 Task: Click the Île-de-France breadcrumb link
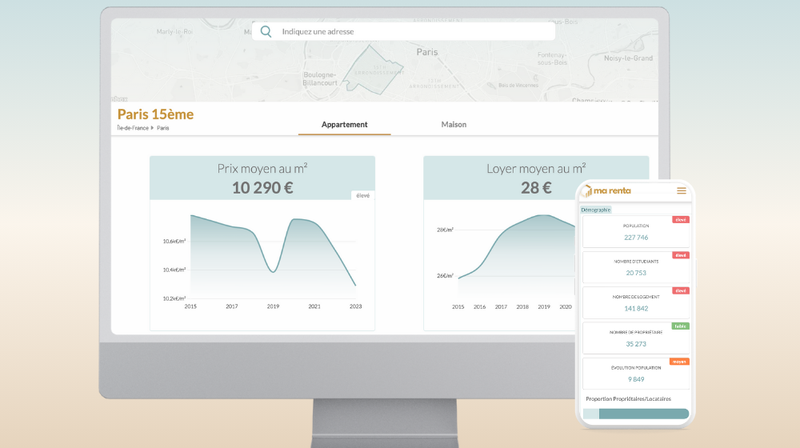[x=132, y=128]
